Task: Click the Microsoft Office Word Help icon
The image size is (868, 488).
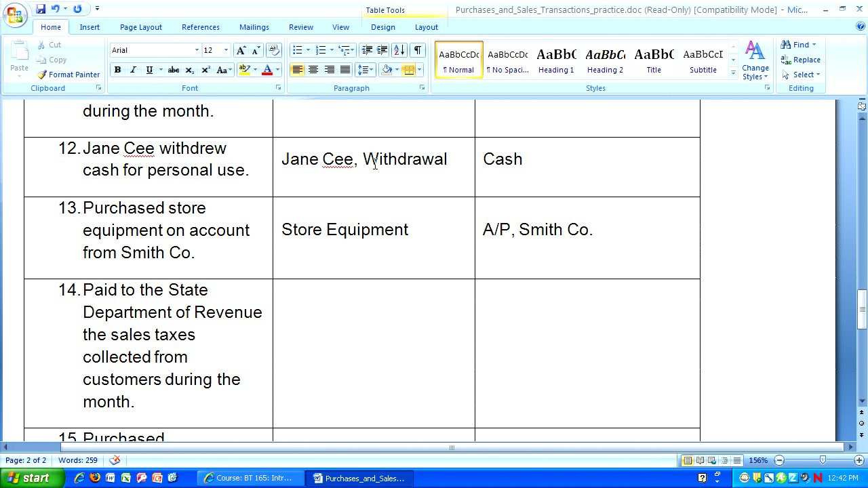Action: coord(861,26)
